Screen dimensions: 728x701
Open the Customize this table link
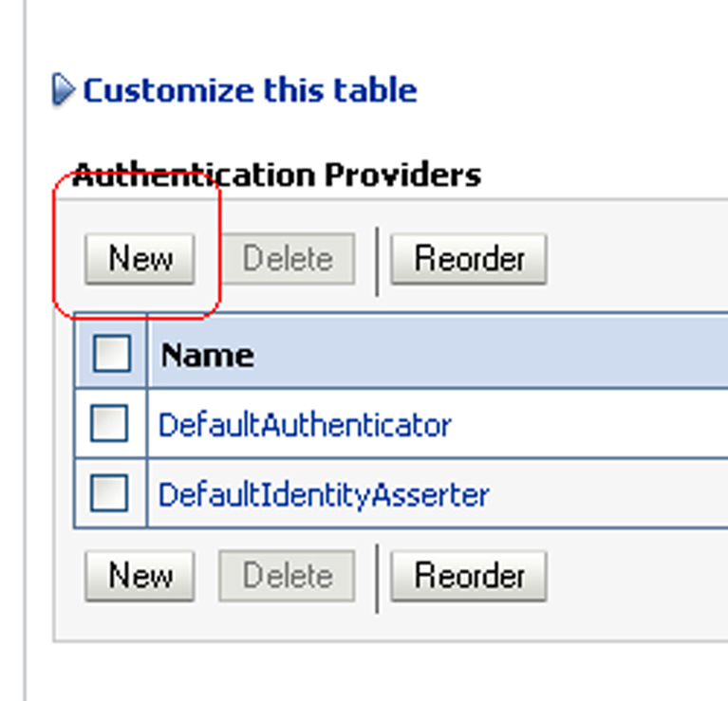(250, 90)
